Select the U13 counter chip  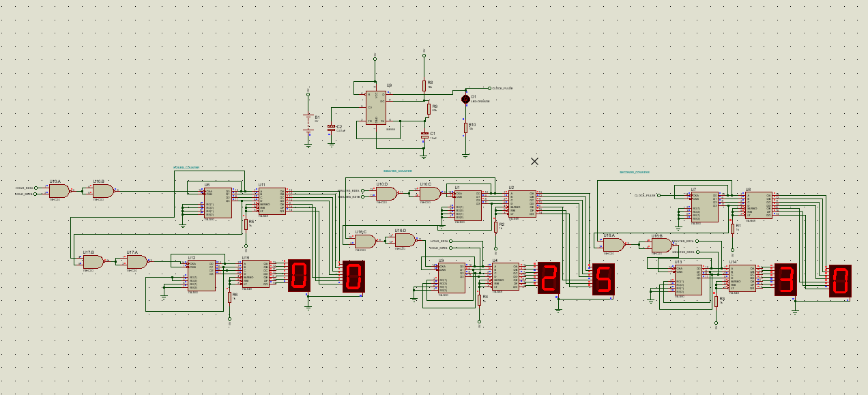tap(688, 280)
